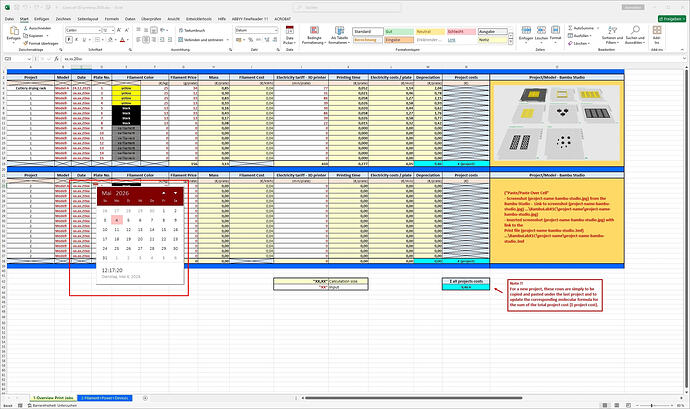Open the Entwicklertools tab

198,19
